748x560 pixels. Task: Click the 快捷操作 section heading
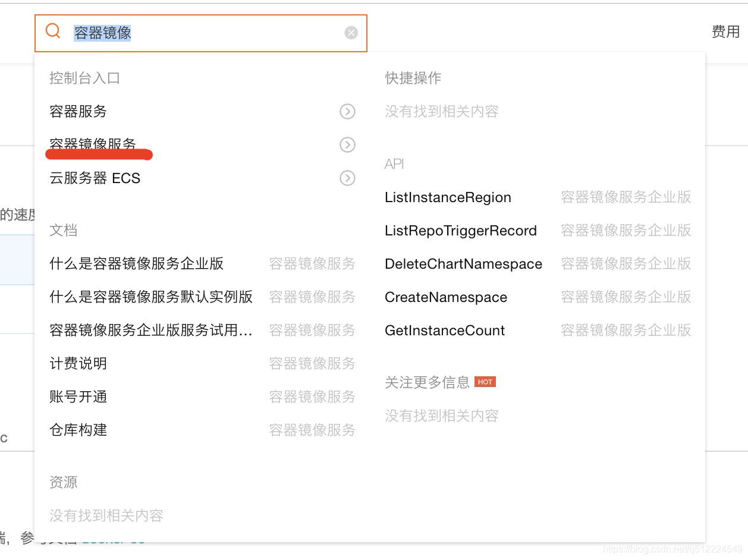(413, 78)
